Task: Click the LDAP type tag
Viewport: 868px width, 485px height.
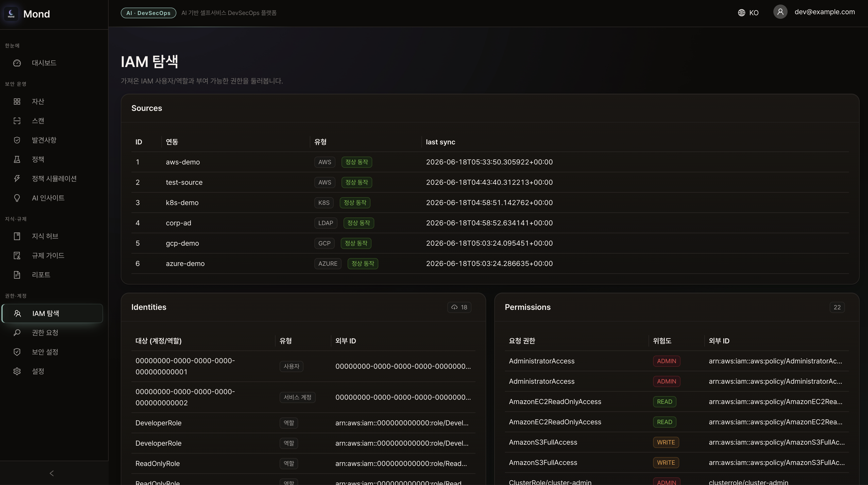Action: click(326, 223)
